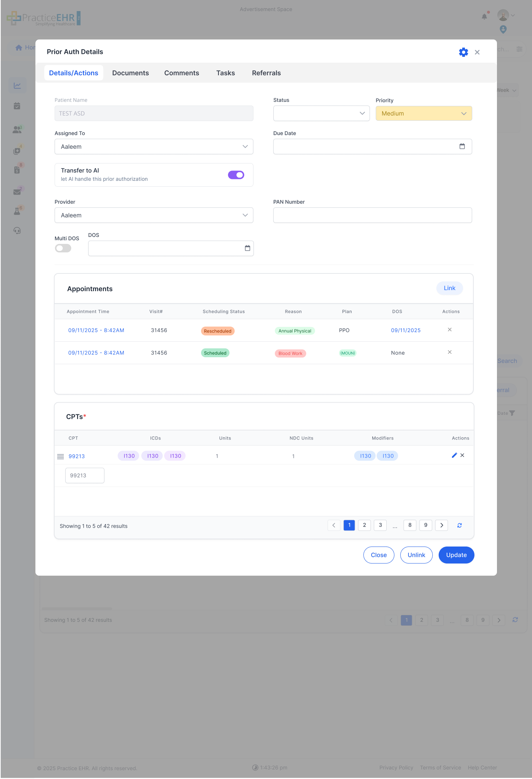Viewport: 532px width, 779px height.
Task: Disable the Transfer to AI toggle
Action: click(x=236, y=175)
